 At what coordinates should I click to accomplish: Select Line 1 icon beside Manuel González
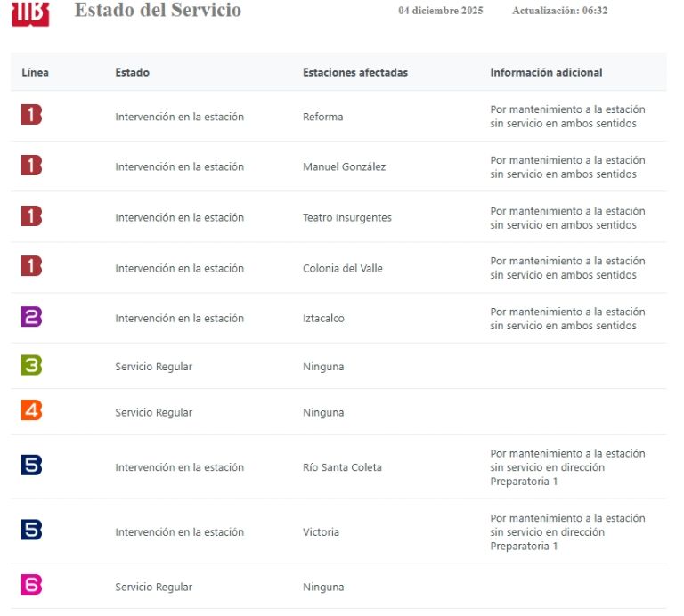(31, 165)
